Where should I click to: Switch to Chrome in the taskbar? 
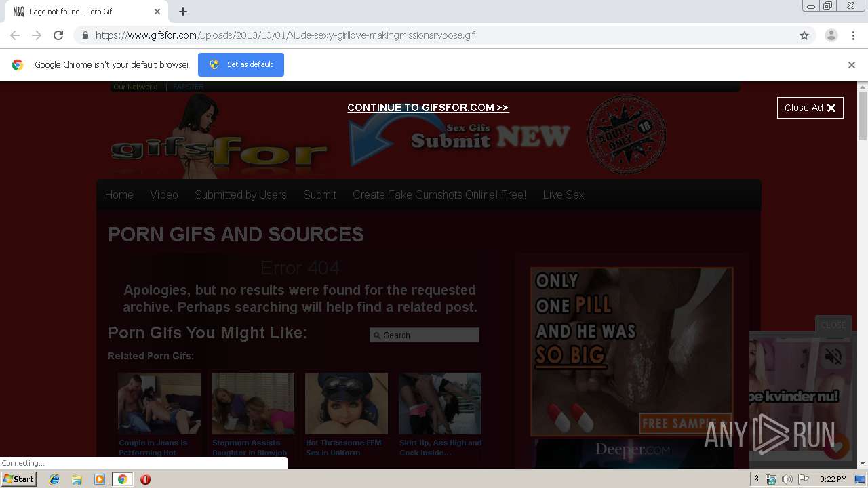point(123,479)
